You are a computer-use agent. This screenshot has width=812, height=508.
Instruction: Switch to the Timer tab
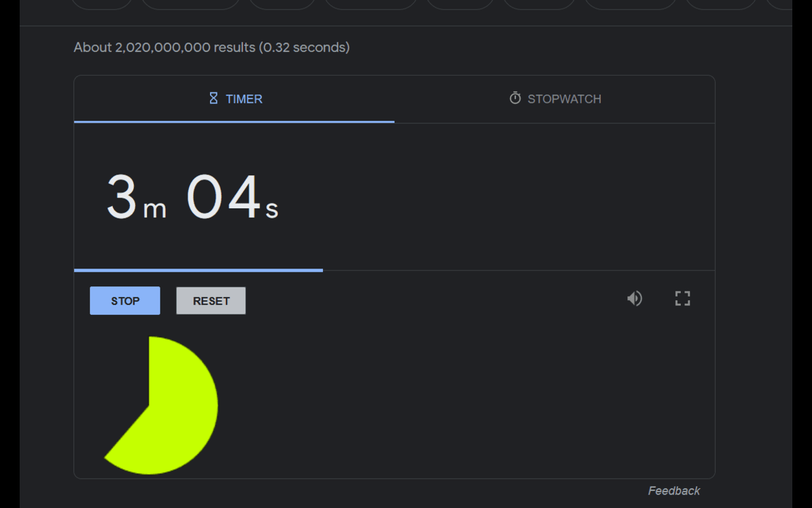point(234,99)
